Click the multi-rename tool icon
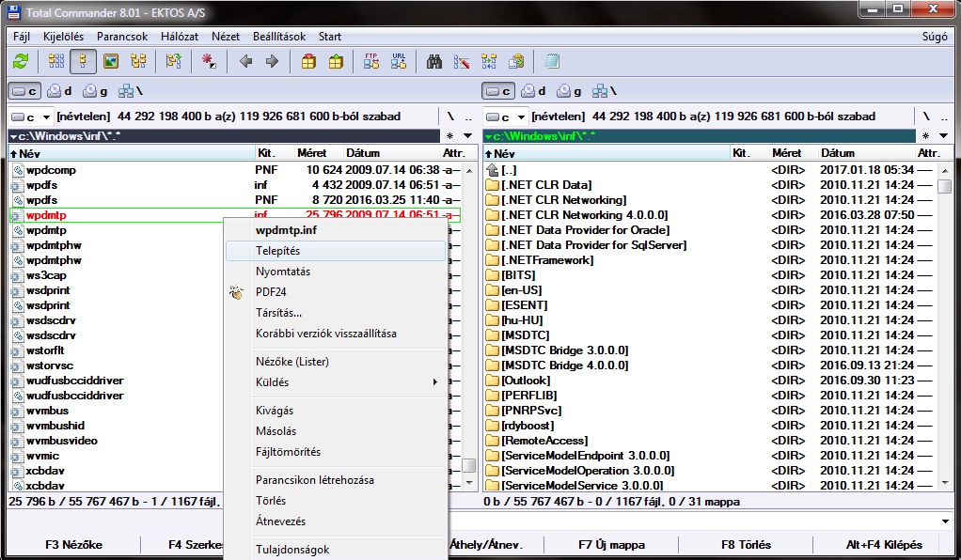The image size is (961, 560). click(x=462, y=61)
